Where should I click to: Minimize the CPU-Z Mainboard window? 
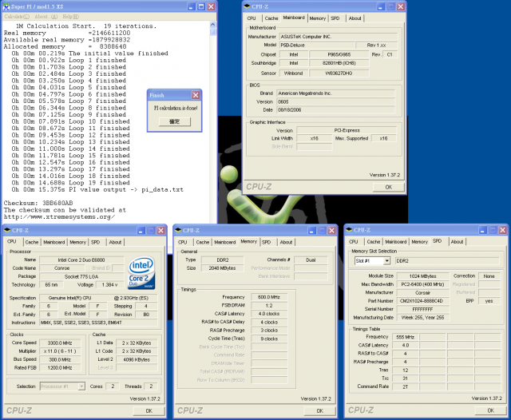tap(381, 6)
